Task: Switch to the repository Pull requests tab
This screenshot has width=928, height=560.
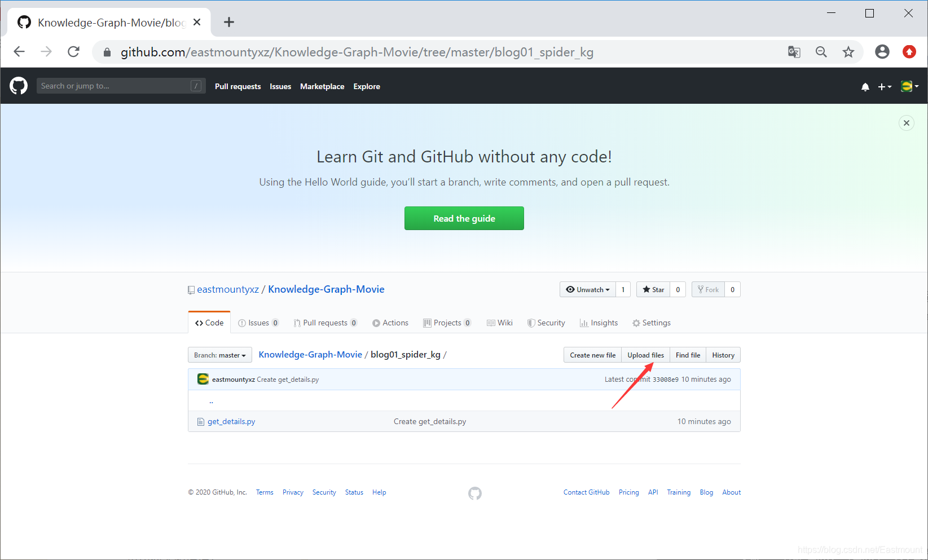Action: pos(326,323)
